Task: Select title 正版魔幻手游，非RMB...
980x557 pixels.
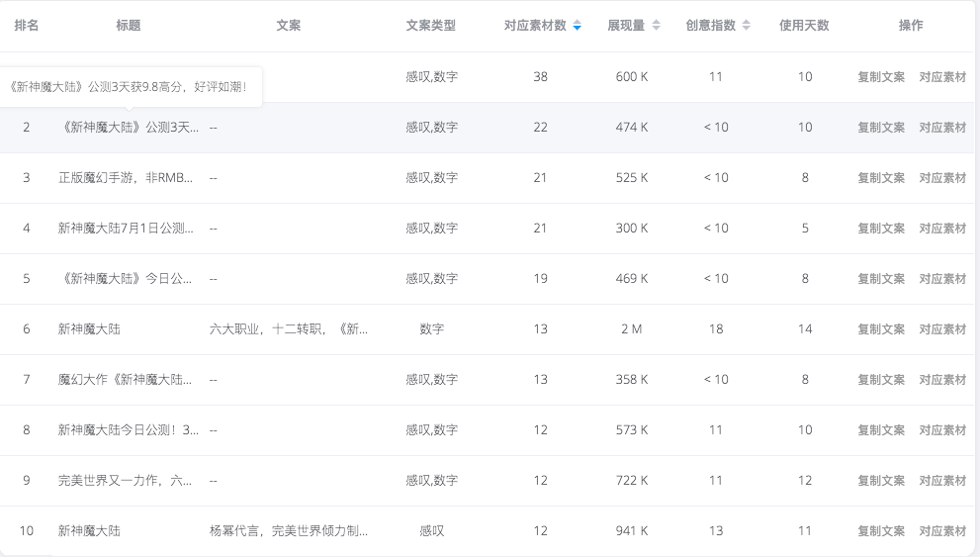Action: pos(126,178)
